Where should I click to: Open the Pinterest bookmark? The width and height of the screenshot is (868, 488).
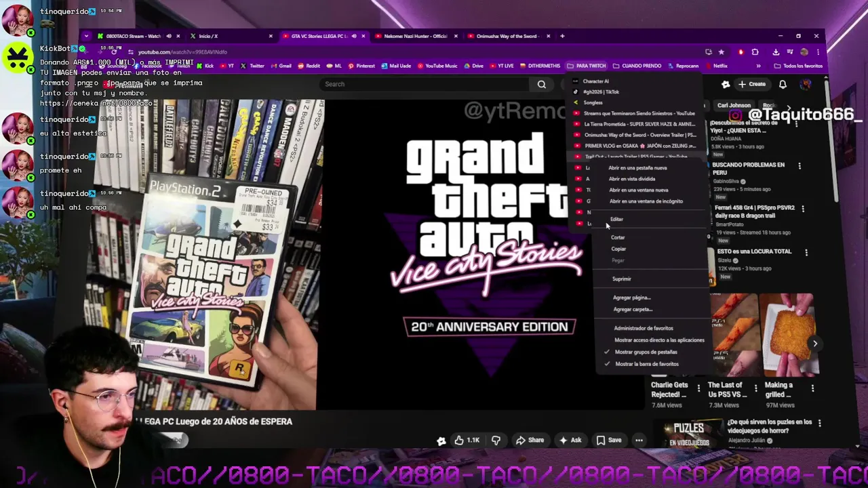click(361, 66)
